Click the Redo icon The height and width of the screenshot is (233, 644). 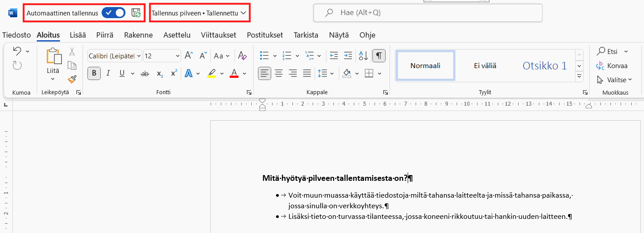17,65
